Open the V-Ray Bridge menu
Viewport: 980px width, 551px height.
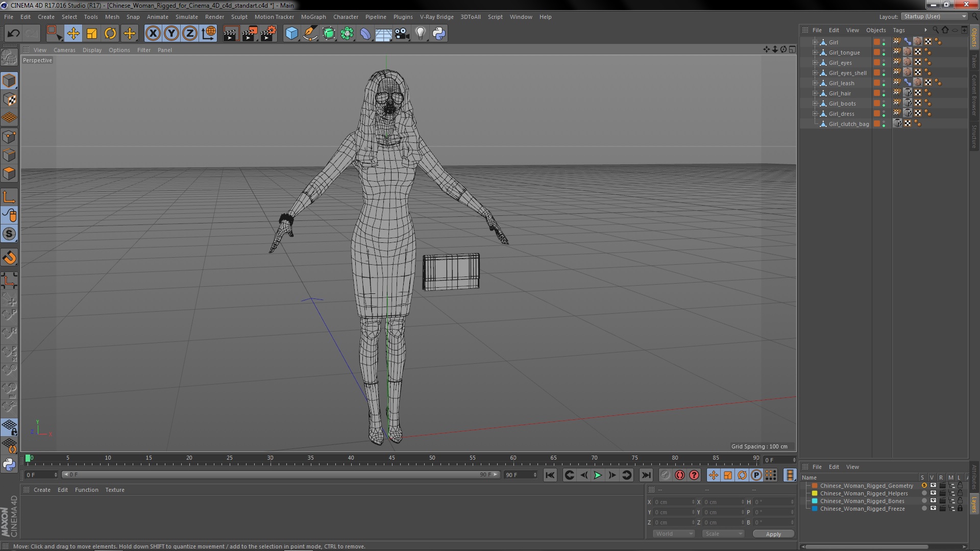click(x=436, y=17)
